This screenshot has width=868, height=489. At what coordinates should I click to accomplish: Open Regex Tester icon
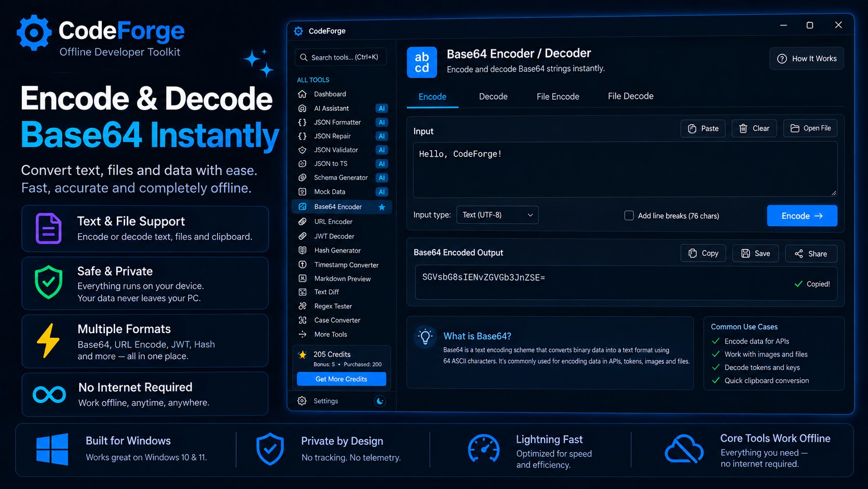[x=302, y=306]
